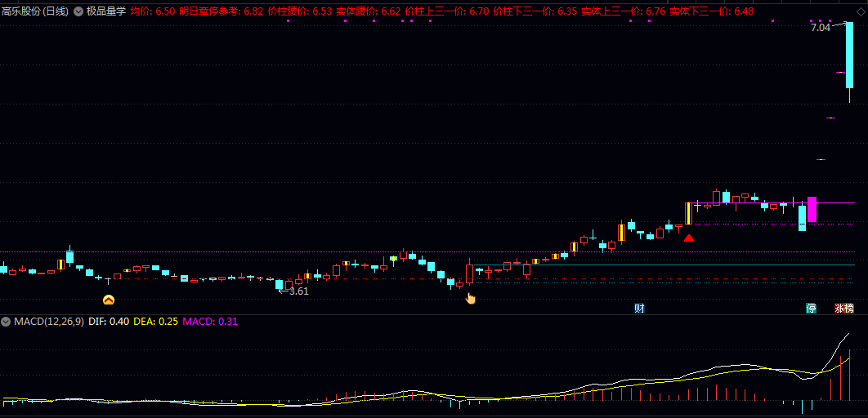The width and height of the screenshot is (868, 418).
Task: Click the 7.04 high price label
Action: 821,27
